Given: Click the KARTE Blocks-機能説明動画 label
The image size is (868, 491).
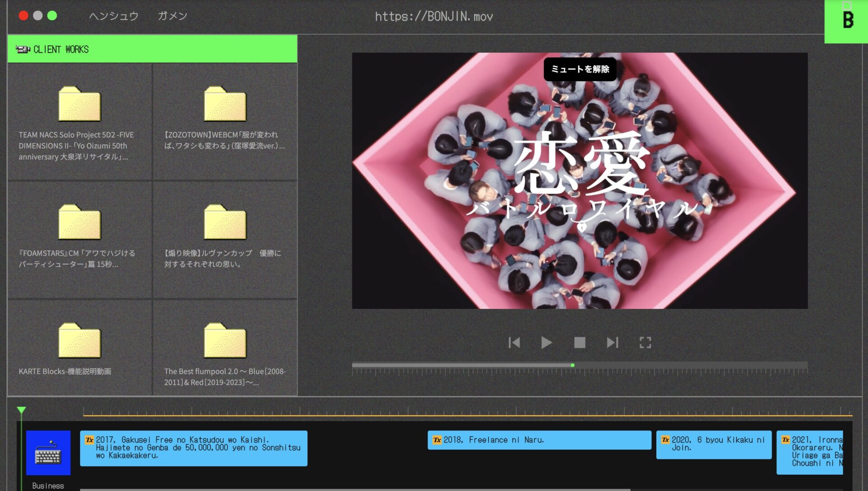Looking at the screenshot, I should click(x=65, y=371).
